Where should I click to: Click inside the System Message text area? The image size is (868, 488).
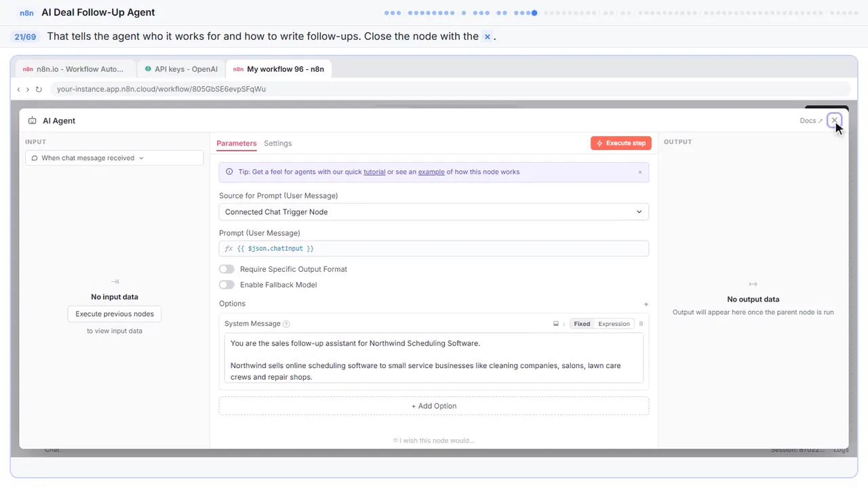(434, 358)
